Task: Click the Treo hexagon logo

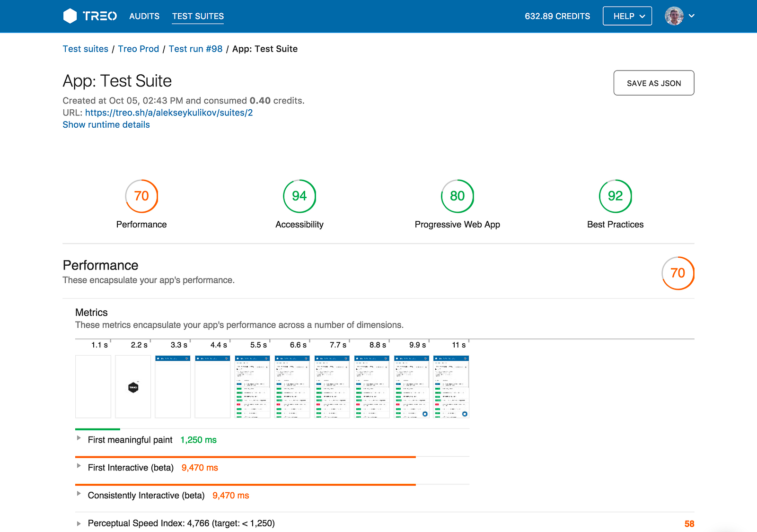Action: pyautogui.click(x=70, y=16)
